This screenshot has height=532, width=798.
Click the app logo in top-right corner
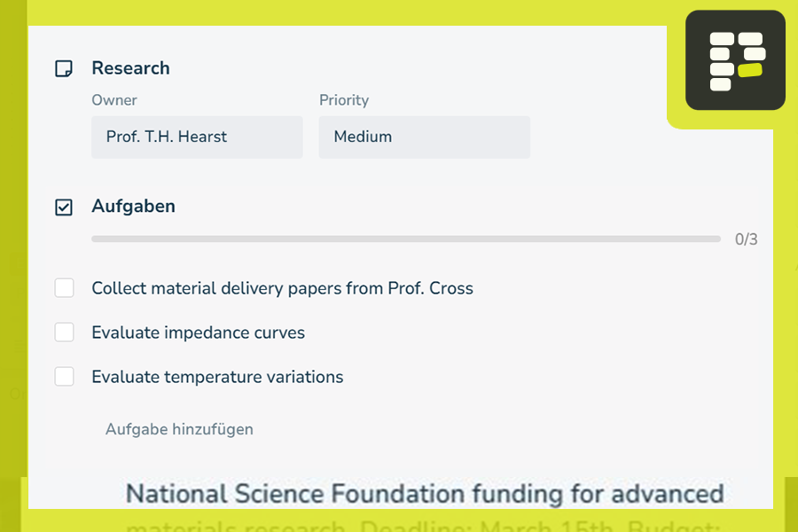pyautogui.click(x=735, y=60)
